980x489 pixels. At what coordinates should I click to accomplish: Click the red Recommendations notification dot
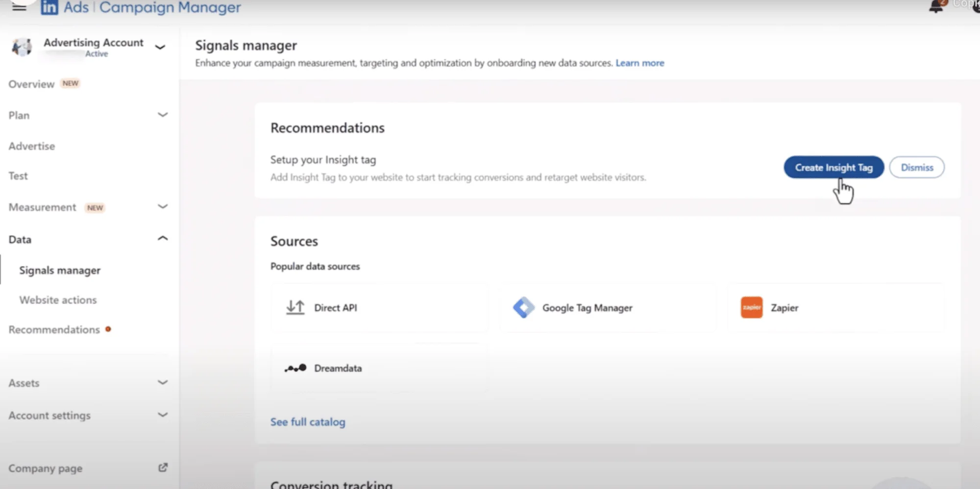(108, 329)
